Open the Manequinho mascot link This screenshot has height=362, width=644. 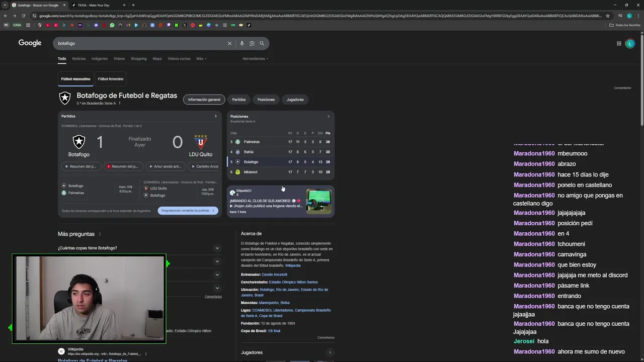click(269, 303)
